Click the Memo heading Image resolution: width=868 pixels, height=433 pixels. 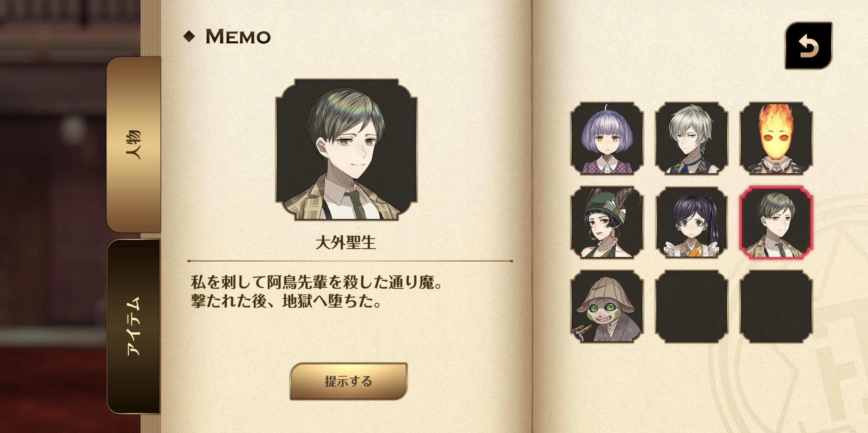[x=238, y=36]
